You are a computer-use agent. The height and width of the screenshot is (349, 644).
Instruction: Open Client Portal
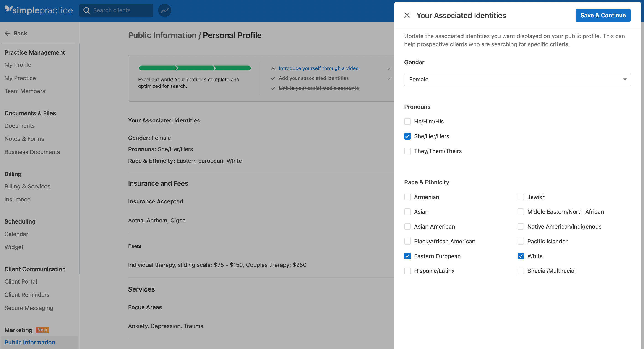(x=21, y=281)
